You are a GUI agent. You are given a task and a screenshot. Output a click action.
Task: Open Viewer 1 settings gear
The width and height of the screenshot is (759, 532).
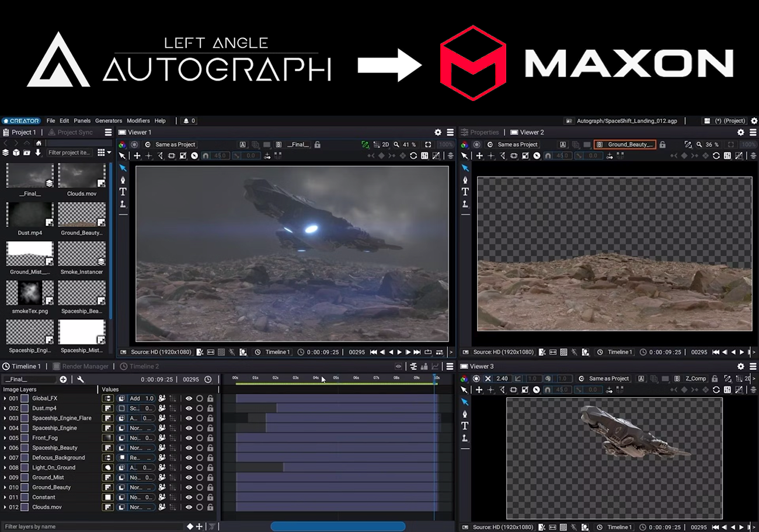point(438,133)
